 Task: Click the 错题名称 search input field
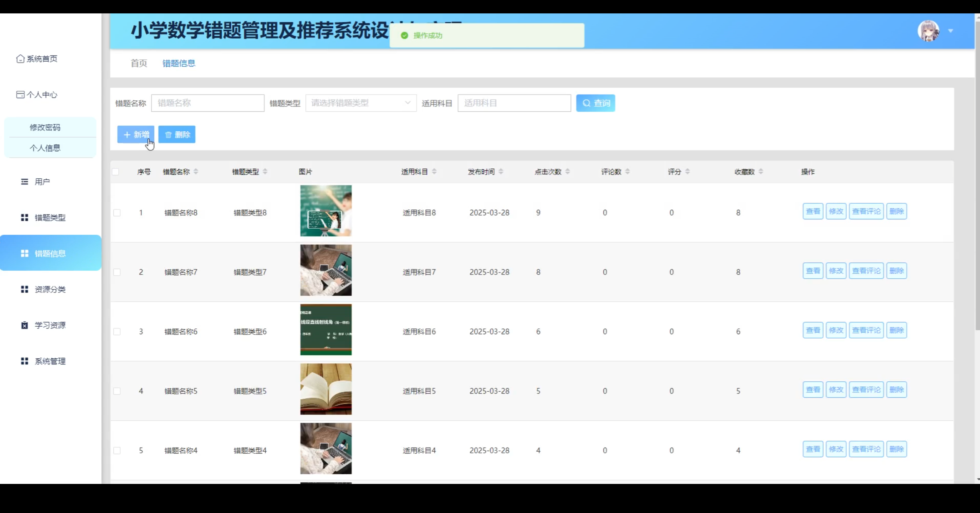pos(207,103)
